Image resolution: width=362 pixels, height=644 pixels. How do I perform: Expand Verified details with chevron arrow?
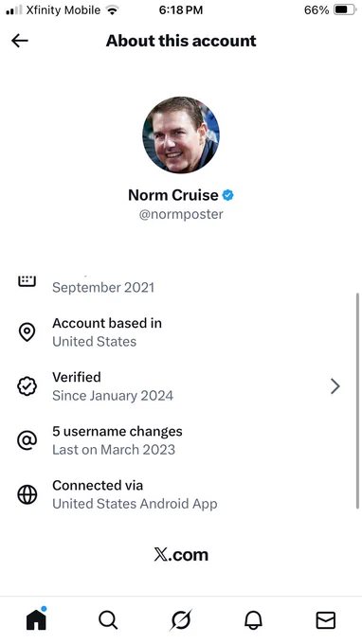click(x=335, y=386)
